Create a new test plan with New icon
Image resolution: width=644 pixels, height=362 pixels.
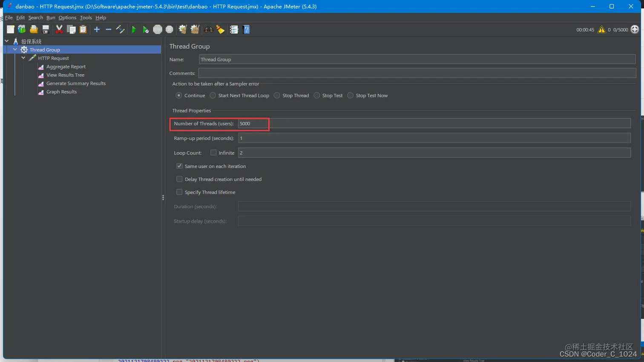pos(11,29)
